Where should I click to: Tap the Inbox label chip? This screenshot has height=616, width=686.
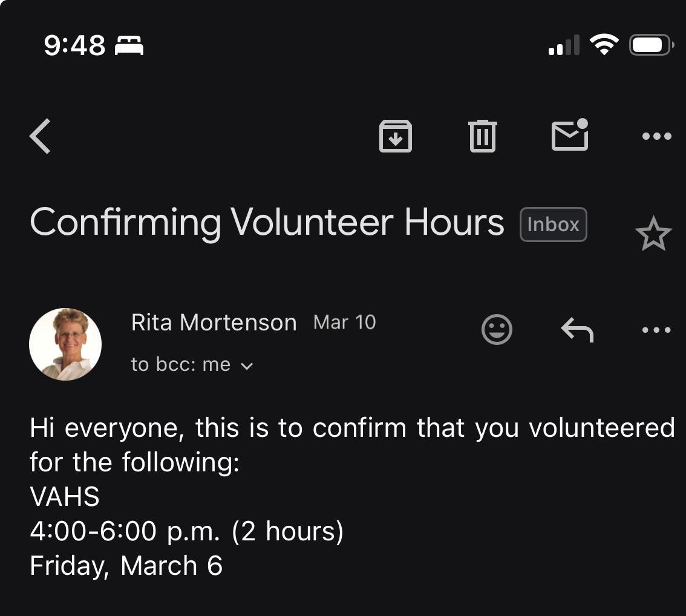pos(553,224)
